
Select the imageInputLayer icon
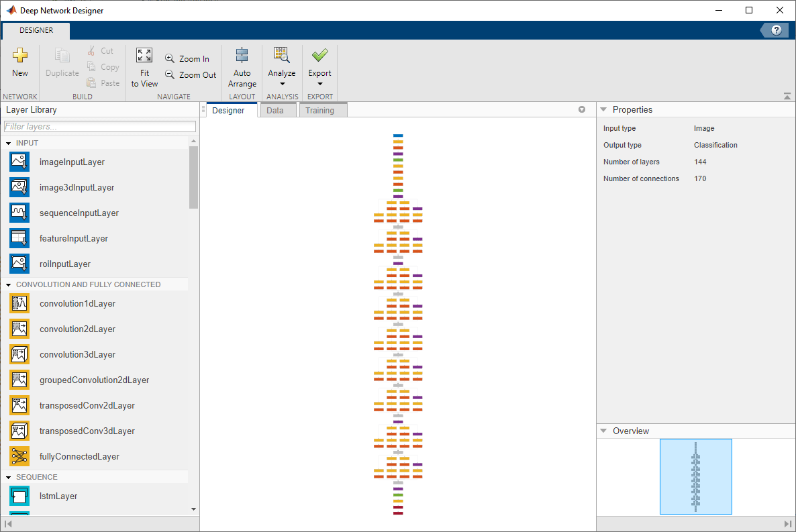click(19, 162)
